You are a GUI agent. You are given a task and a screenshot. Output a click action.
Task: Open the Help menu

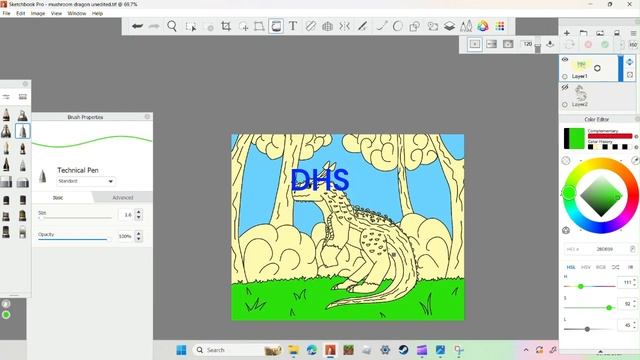pyautogui.click(x=97, y=13)
